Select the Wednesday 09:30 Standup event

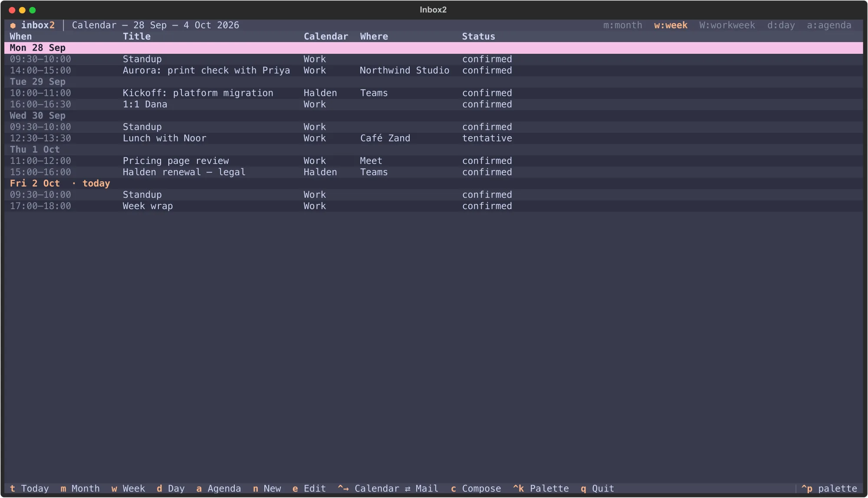coord(434,127)
